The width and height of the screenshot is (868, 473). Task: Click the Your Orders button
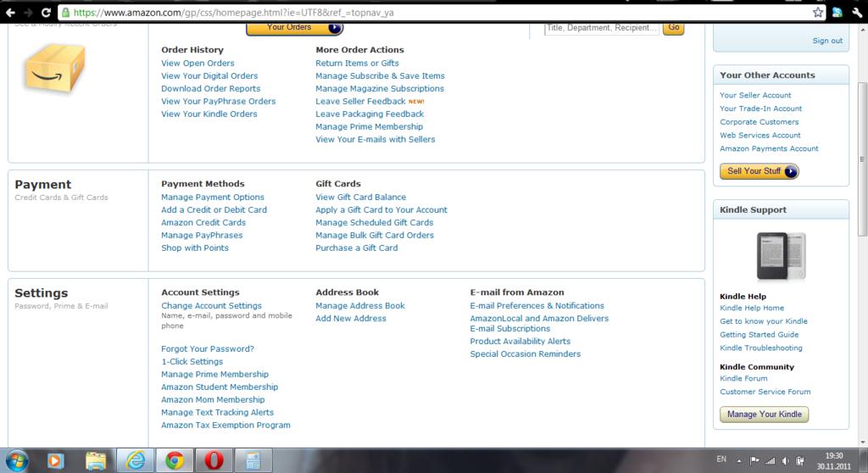pyautogui.click(x=294, y=28)
